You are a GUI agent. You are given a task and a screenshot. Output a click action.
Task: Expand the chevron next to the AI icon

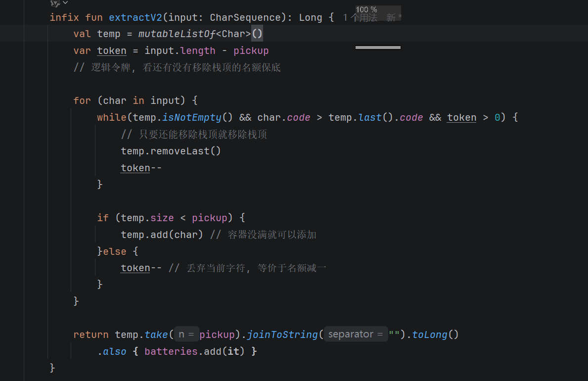pyautogui.click(x=65, y=3)
